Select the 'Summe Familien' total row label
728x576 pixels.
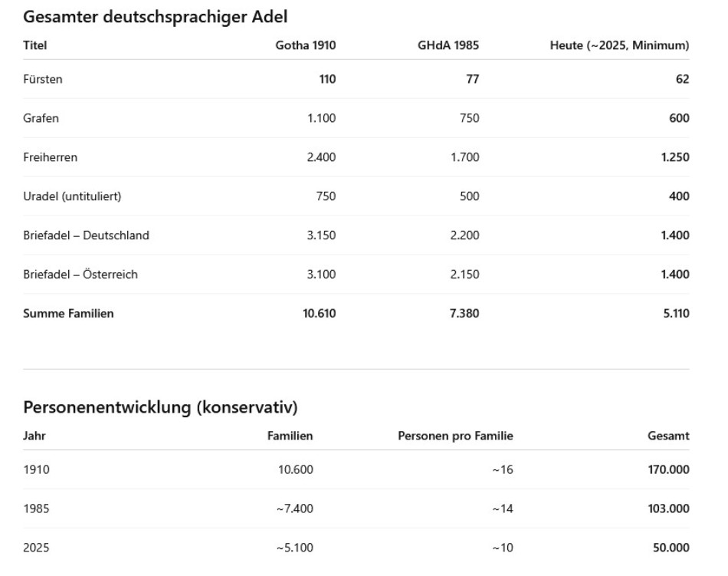click(68, 314)
